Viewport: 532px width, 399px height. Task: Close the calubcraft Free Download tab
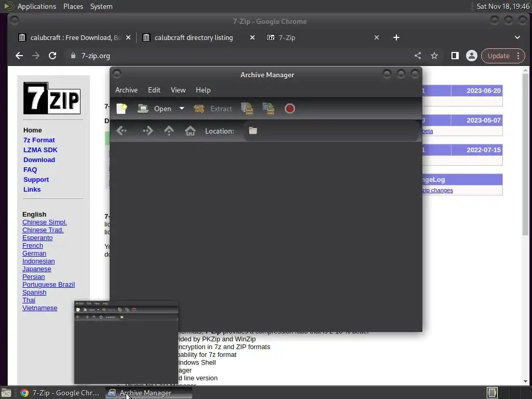coord(128,37)
